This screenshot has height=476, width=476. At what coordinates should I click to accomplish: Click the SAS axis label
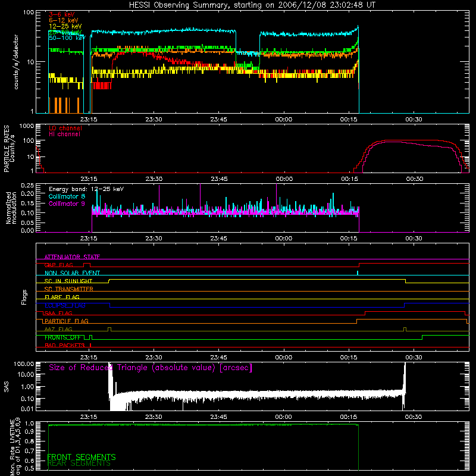pyautogui.click(x=7, y=387)
